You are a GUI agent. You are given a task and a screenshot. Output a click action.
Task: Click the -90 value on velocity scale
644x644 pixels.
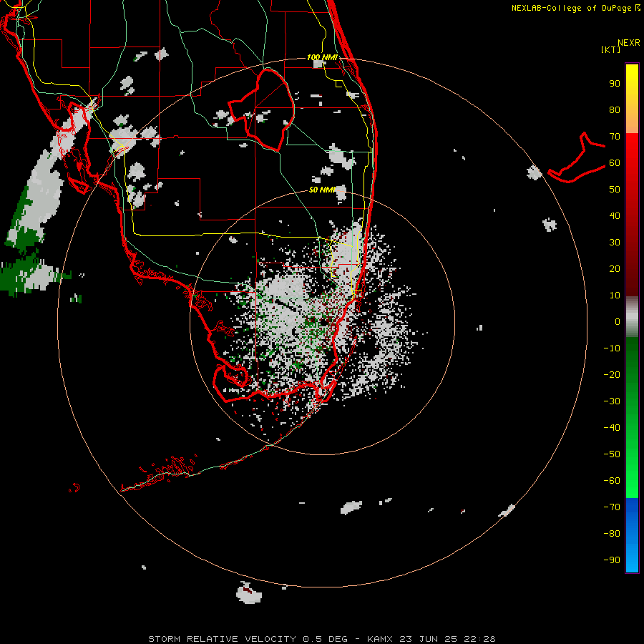coord(612,560)
